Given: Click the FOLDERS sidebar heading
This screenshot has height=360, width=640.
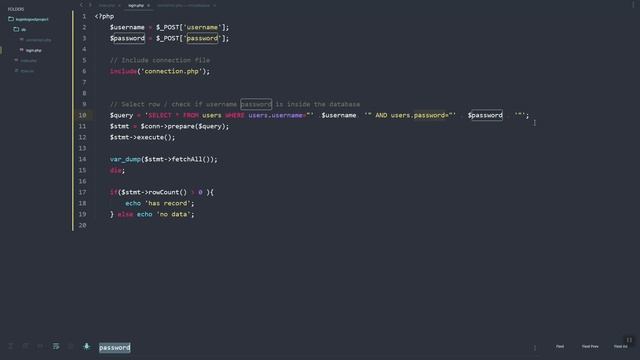Looking at the screenshot, I should pos(16,9).
